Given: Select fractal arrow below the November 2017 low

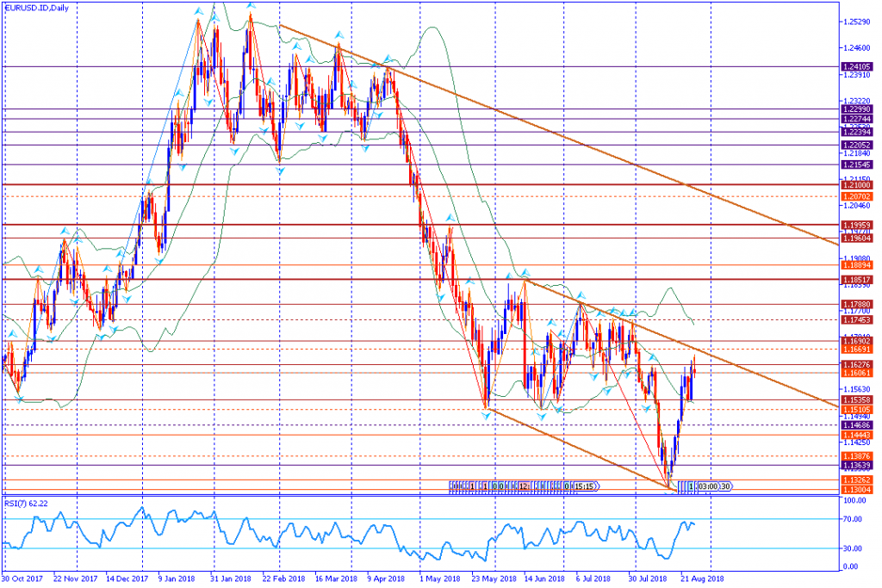Looking at the screenshot, I should [19, 399].
